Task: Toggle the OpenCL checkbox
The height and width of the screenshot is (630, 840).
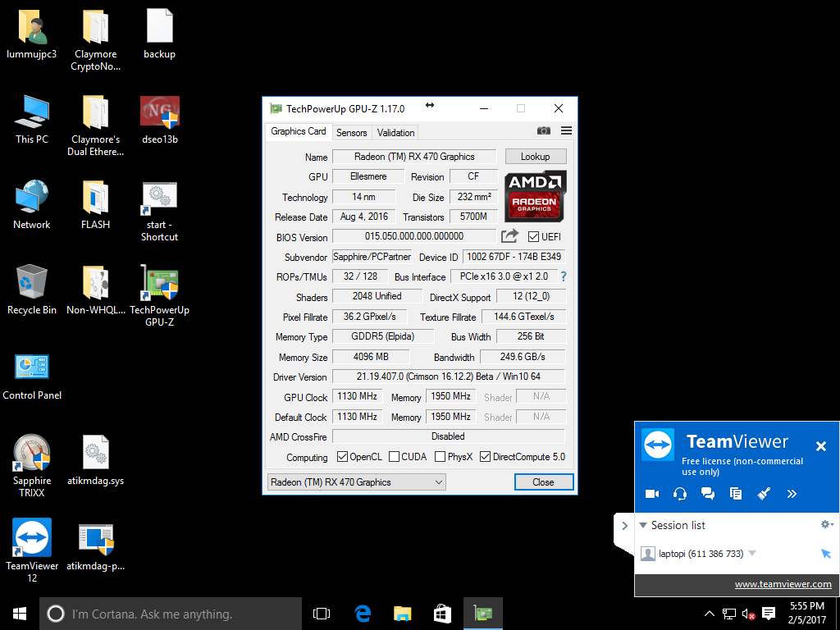Action: (342, 456)
